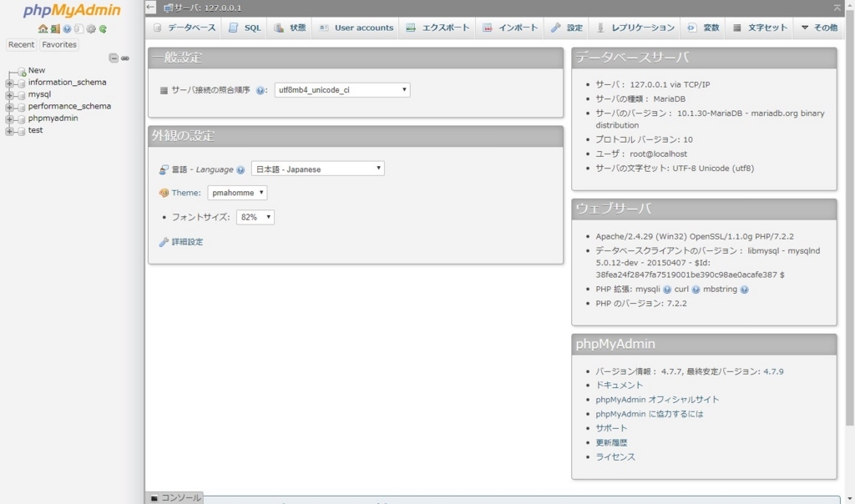Open the utf8mb4_unicode_ci collation dropdown
The height and width of the screenshot is (504, 855).
point(342,90)
